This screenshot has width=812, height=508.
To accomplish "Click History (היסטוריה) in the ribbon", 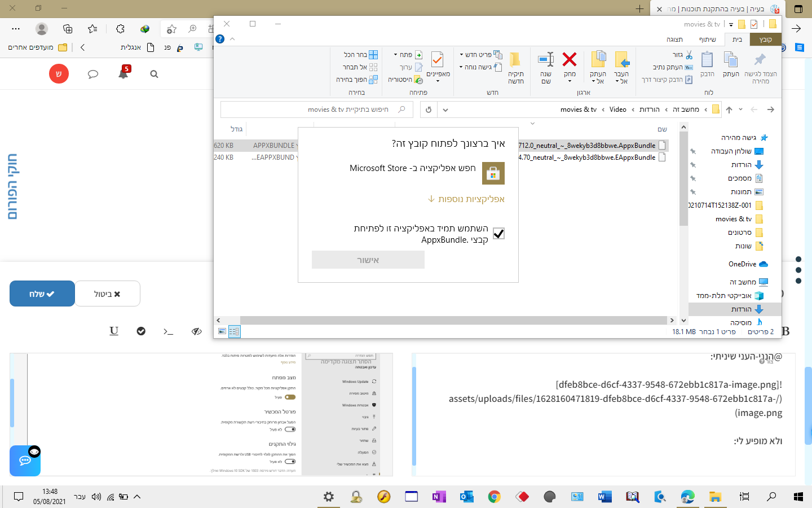I will pyautogui.click(x=405, y=80).
